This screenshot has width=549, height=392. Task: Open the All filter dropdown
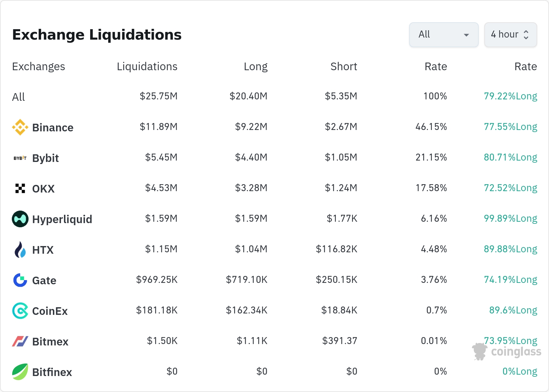[x=444, y=35]
